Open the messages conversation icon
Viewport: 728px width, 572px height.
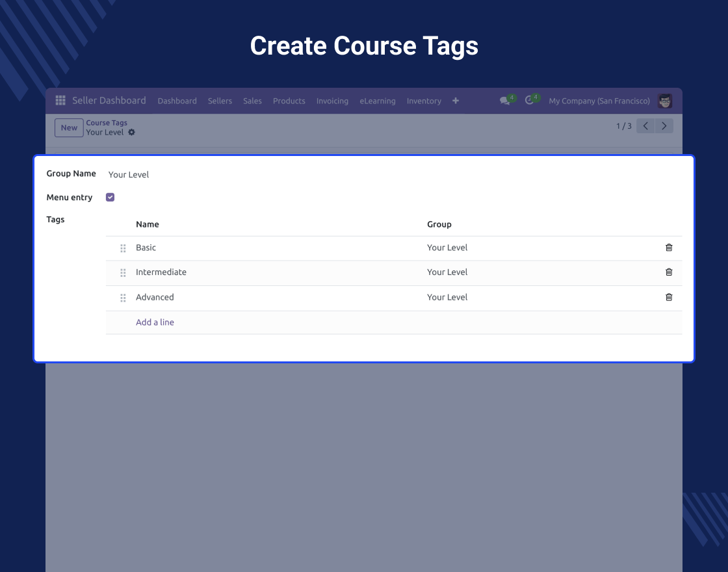pyautogui.click(x=504, y=101)
